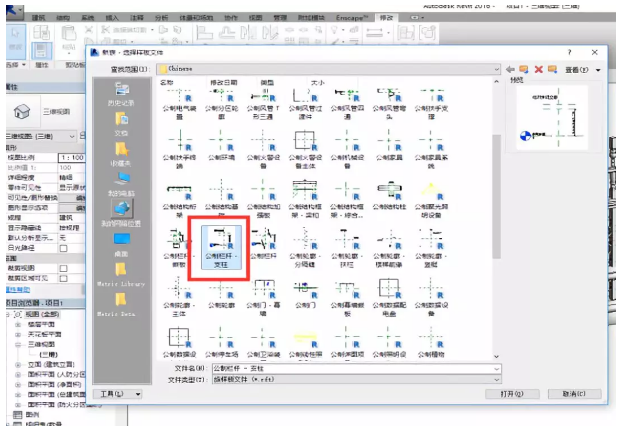Open the 注释 ribbon tab
The height and width of the screenshot is (430, 622).
click(137, 17)
